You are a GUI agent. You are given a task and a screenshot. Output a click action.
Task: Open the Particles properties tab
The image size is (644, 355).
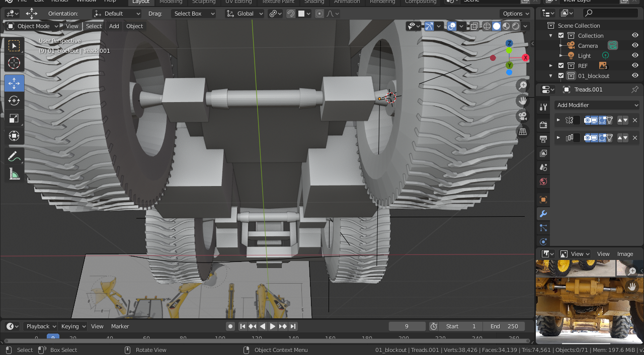click(x=543, y=228)
